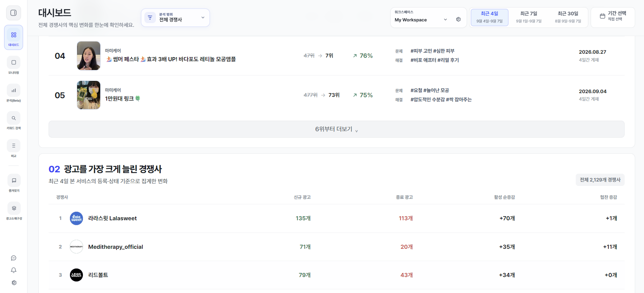This screenshot has width=644, height=293.
Task: Click the 기간 선택 button
Action: pos(613,17)
